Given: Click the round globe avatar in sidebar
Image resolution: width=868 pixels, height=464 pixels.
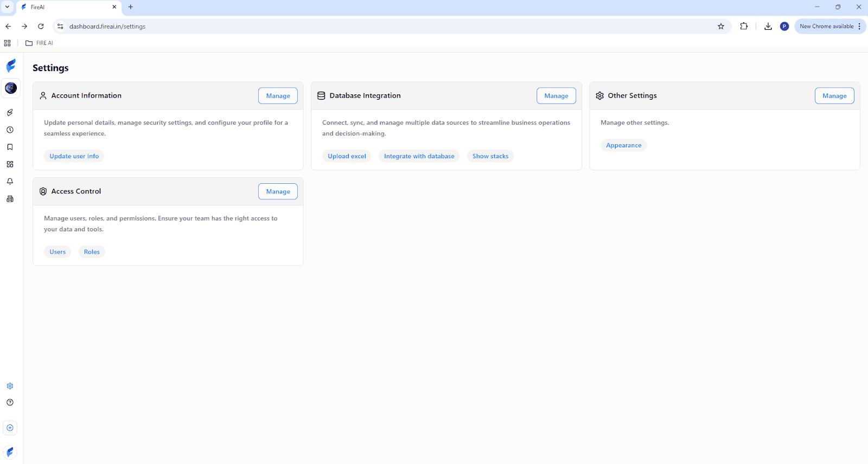Looking at the screenshot, I should 11,88.
